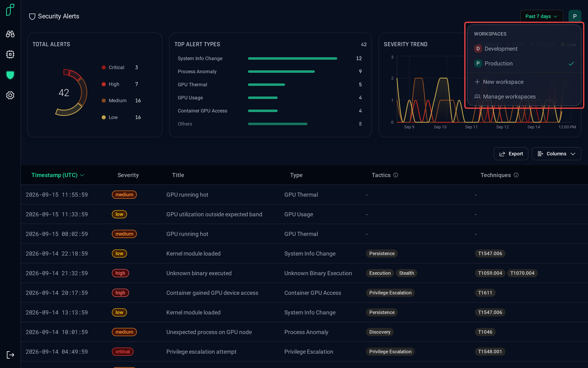Click the app logo in the sidebar
Image resolution: width=588 pixels, height=368 pixels.
point(10,10)
